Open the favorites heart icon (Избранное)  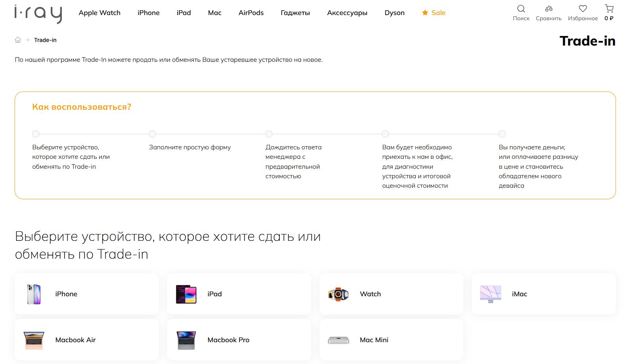(583, 9)
